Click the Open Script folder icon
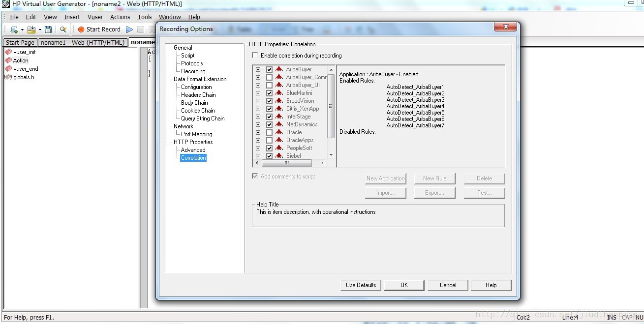The image size is (644, 324). [31, 29]
